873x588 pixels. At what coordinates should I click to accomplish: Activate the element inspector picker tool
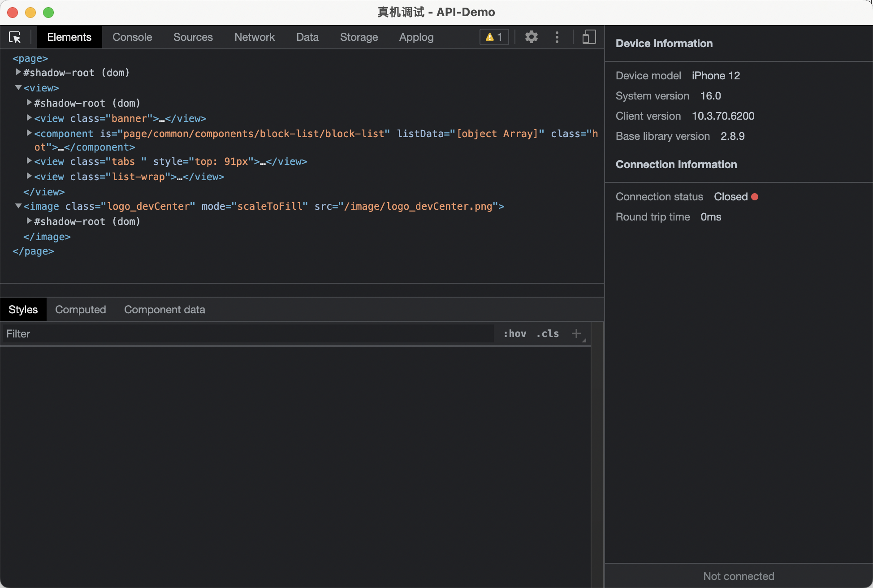[x=15, y=37]
